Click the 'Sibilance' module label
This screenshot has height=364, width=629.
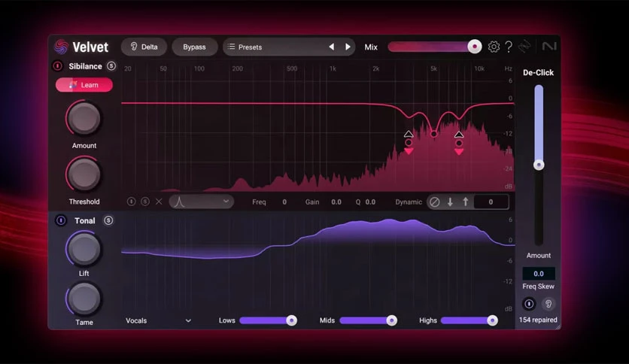coord(85,66)
